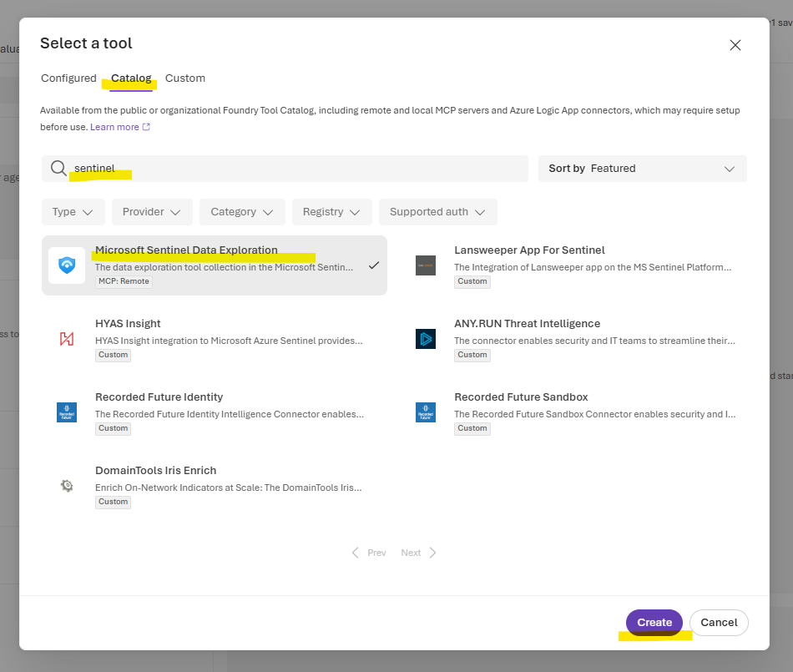This screenshot has width=793, height=672.
Task: Open the Supported auth filter dropdown
Action: [438, 212]
